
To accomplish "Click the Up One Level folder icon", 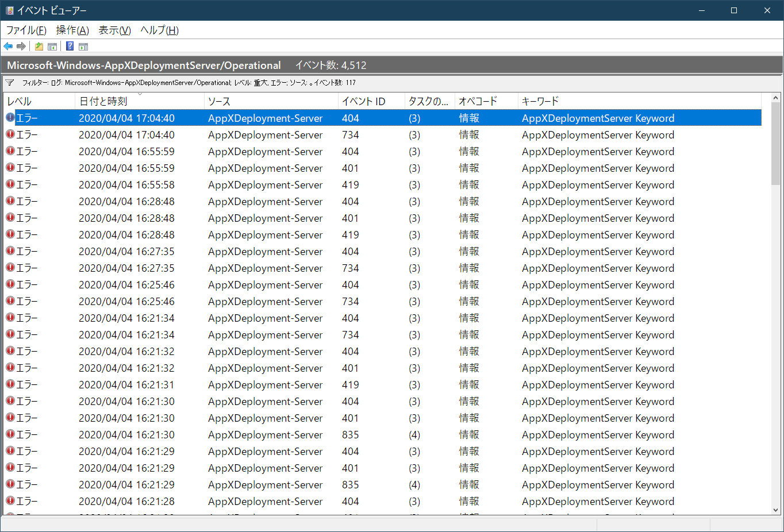I will coord(39,47).
